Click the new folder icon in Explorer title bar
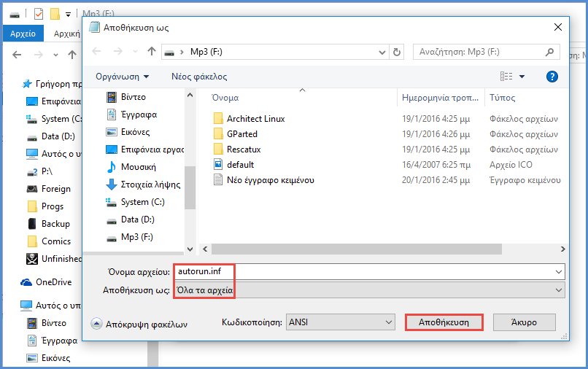This screenshot has height=369, width=588. click(55, 14)
